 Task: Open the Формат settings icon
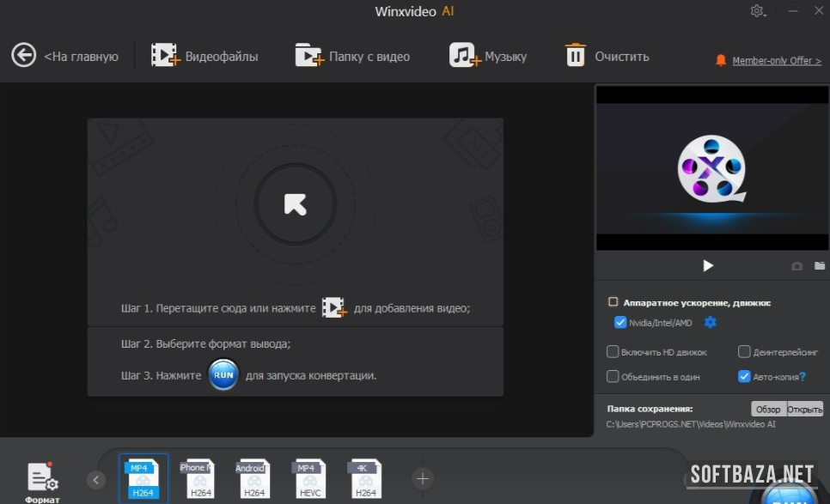(x=42, y=478)
